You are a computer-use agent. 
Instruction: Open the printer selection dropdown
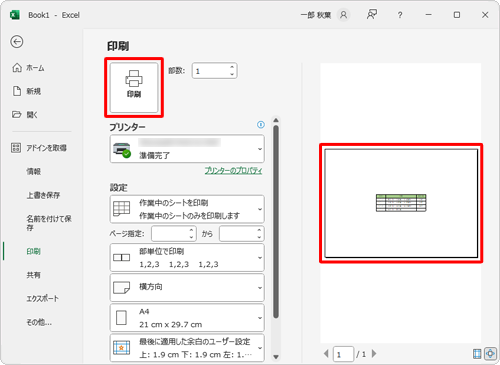(187, 149)
